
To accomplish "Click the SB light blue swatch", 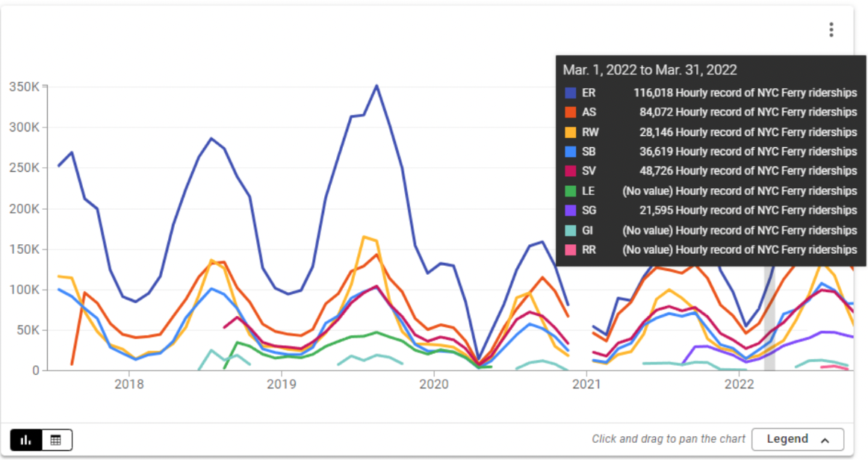I will pyautogui.click(x=571, y=152).
